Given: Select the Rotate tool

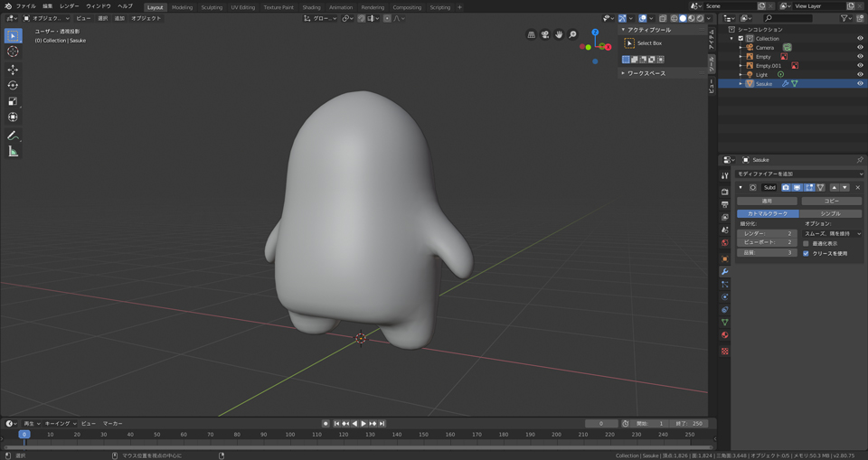Looking at the screenshot, I should pos(14,85).
